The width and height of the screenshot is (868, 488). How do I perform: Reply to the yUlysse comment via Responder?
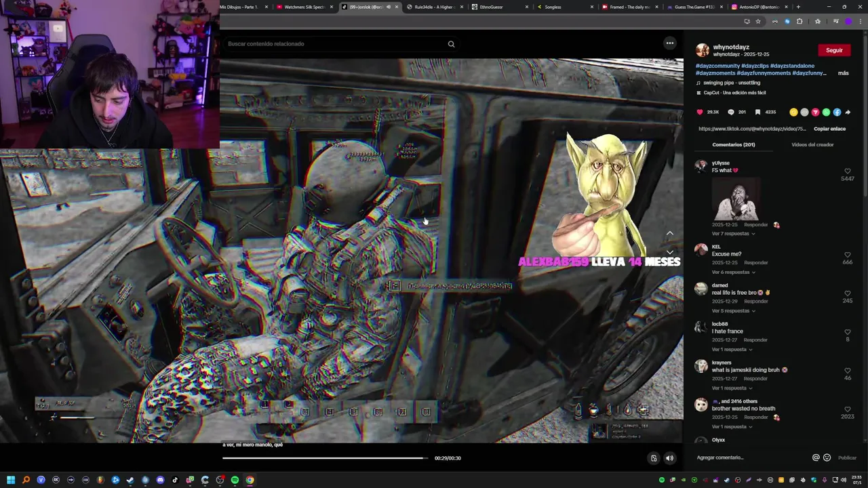(756, 224)
